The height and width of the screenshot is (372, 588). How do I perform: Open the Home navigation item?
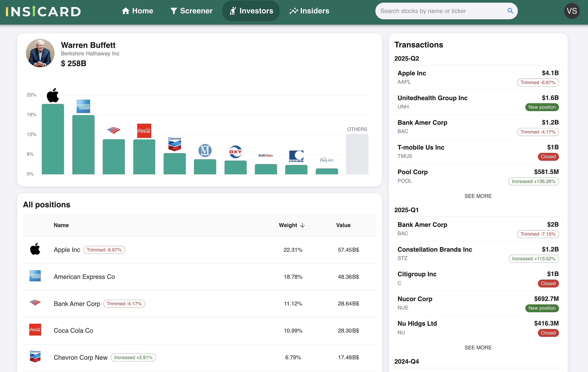tap(137, 11)
